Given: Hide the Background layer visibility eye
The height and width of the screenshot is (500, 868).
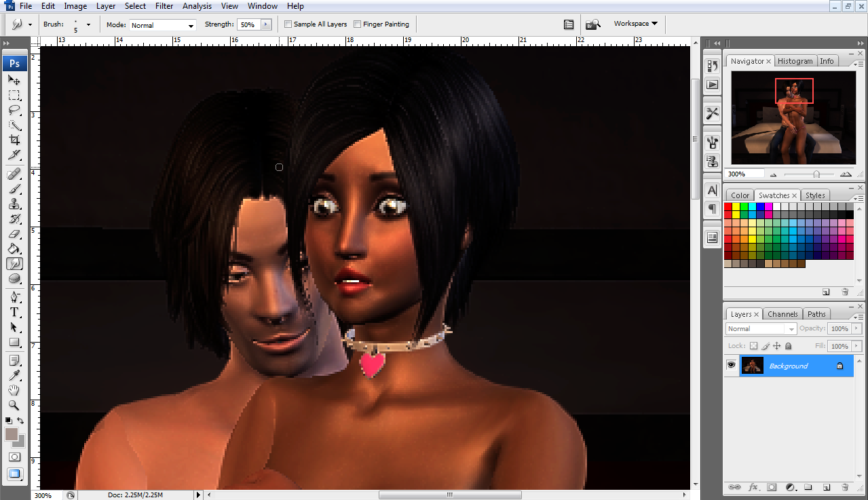Looking at the screenshot, I should point(731,366).
